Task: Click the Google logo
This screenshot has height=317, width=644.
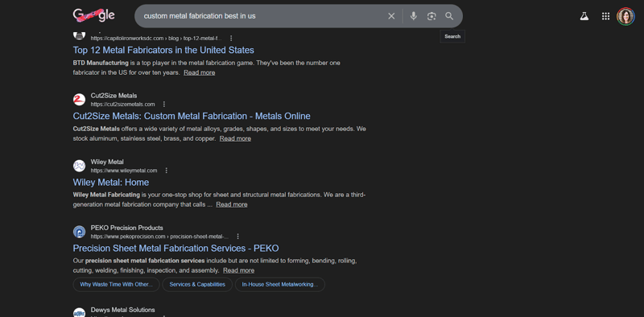Action: [94, 15]
